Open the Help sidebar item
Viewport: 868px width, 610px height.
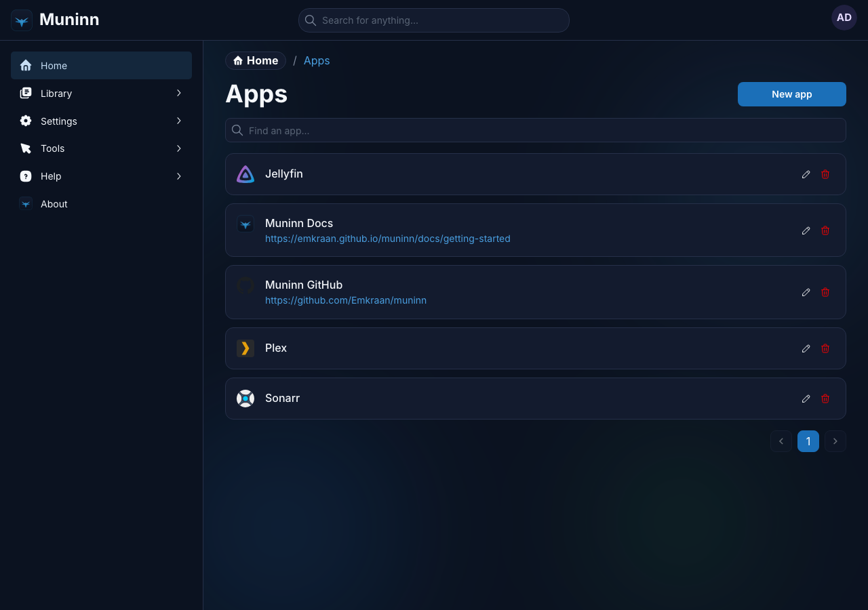[x=101, y=176]
